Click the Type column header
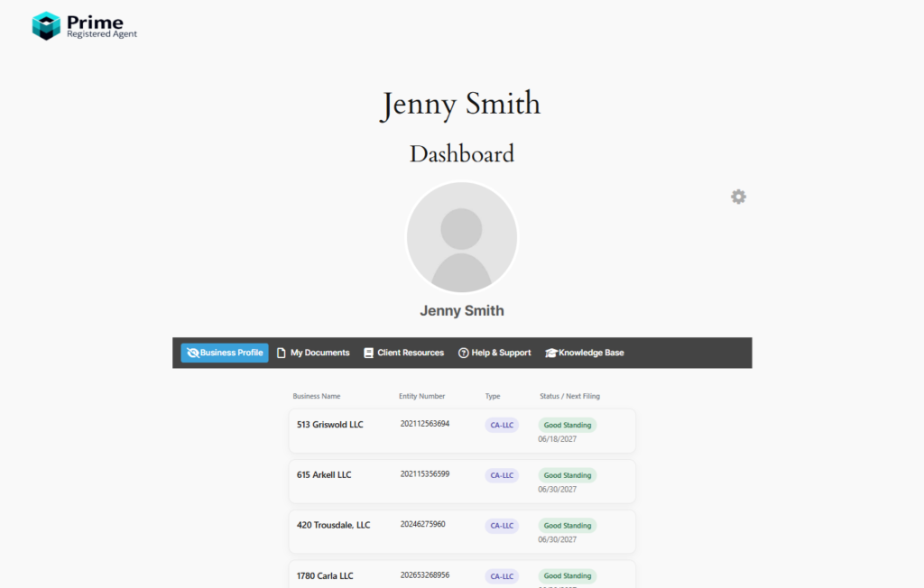 [493, 396]
